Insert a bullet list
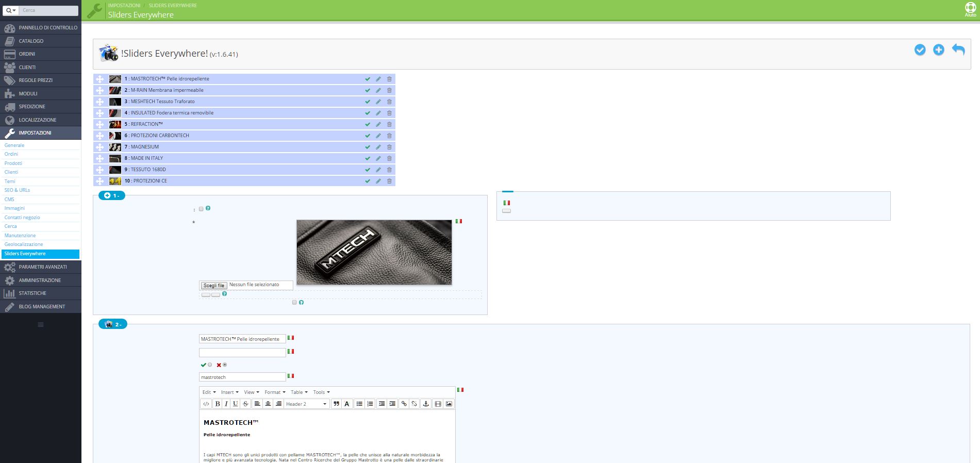The image size is (980, 463). [359, 404]
